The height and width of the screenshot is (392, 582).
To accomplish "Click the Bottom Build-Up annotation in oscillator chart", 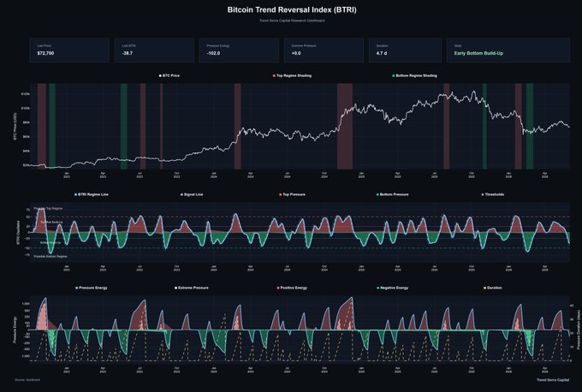I will (50, 243).
